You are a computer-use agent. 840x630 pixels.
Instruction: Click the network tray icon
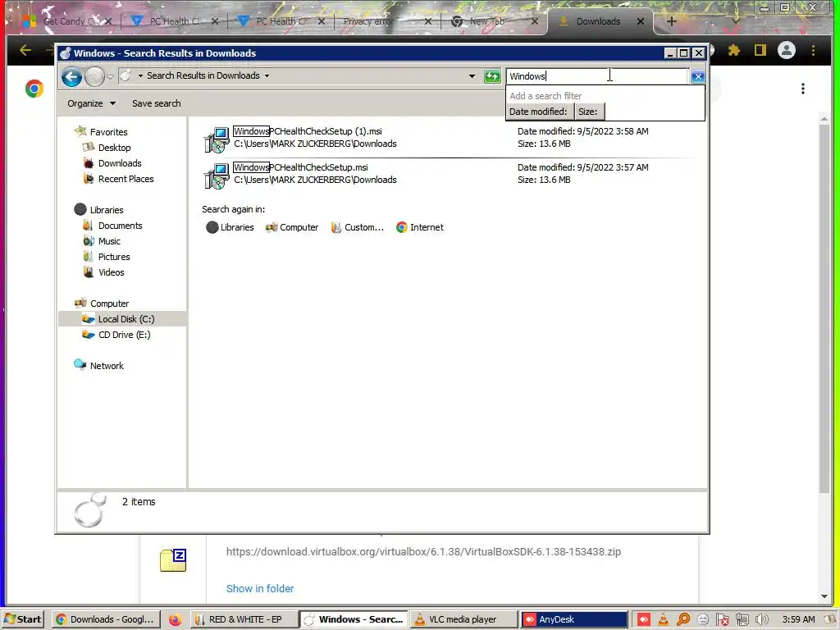tap(742, 620)
